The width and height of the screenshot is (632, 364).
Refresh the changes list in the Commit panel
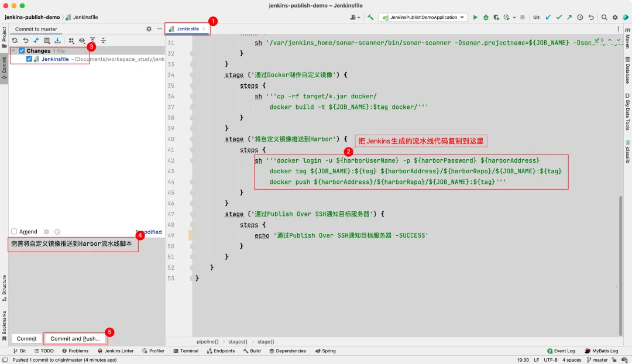coord(15,40)
